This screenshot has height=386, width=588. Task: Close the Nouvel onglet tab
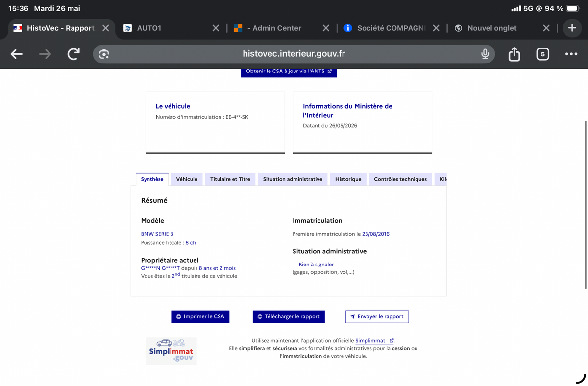pyautogui.click(x=546, y=28)
